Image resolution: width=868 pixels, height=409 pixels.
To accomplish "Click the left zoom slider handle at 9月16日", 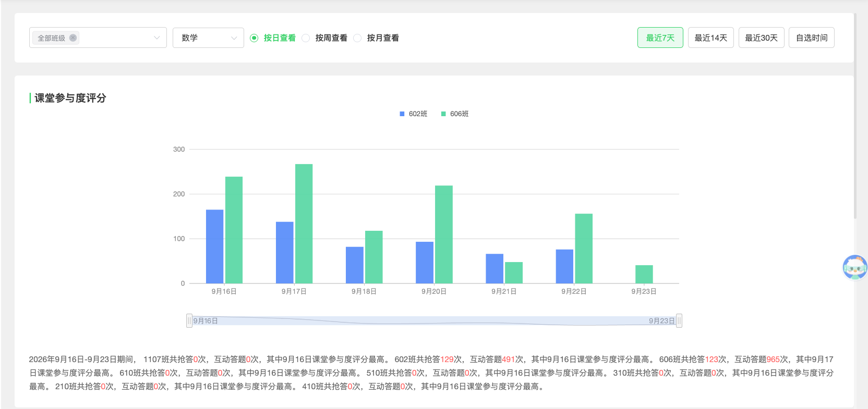I will point(189,320).
